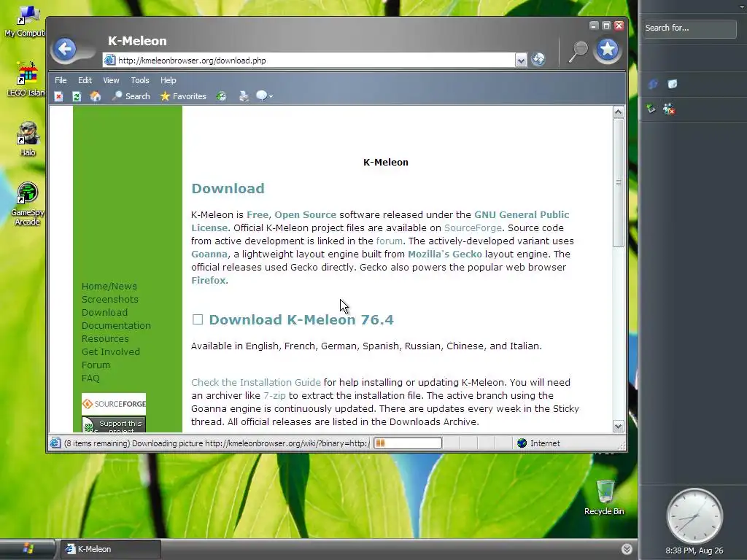The width and height of the screenshot is (747, 560).
Task: Click Download in the green sidebar
Action: click(104, 312)
